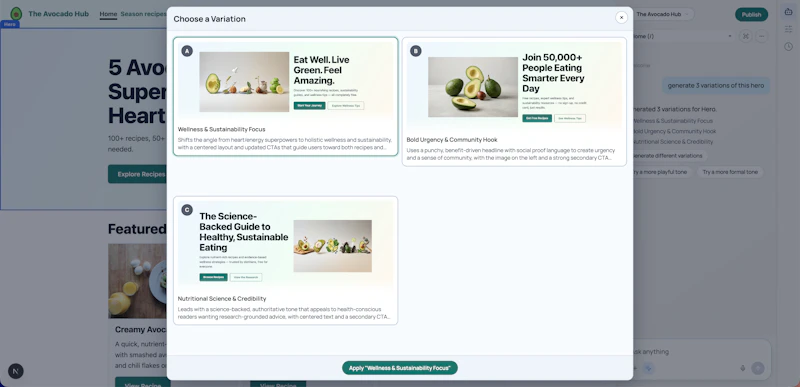Click the halved avocados preview image in variation B
The image size is (800, 387).
pos(472,87)
